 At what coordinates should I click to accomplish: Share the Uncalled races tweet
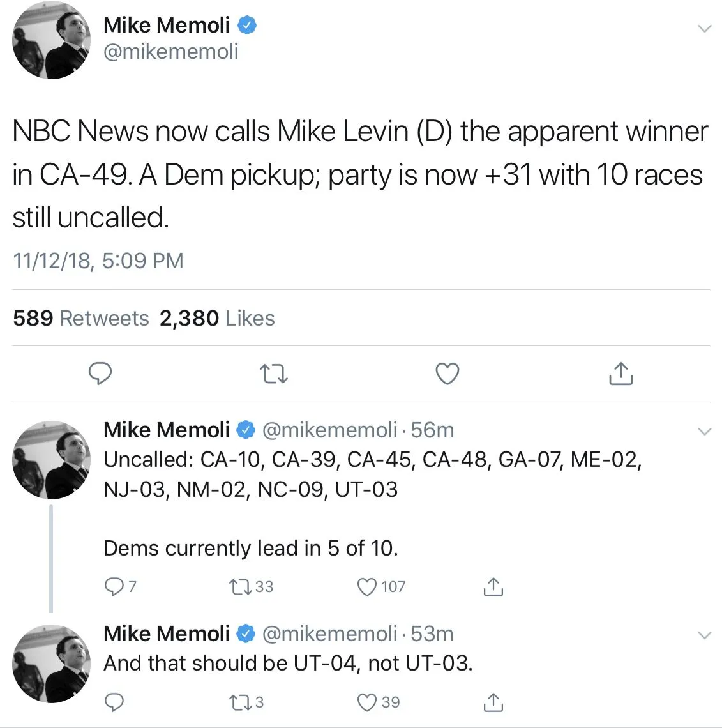click(x=493, y=586)
